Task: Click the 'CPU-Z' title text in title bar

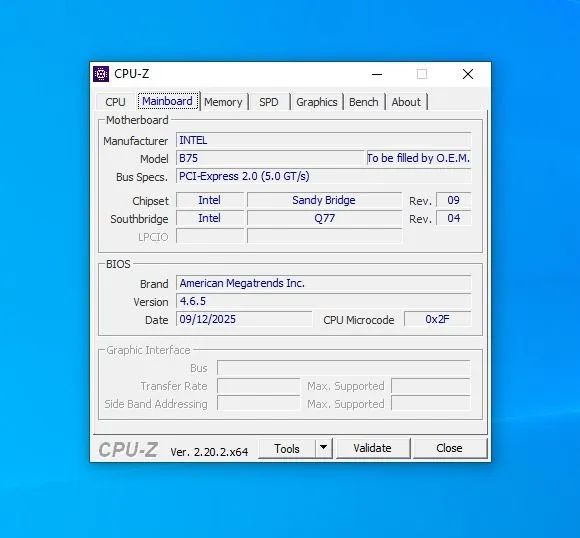Action: tap(132, 74)
